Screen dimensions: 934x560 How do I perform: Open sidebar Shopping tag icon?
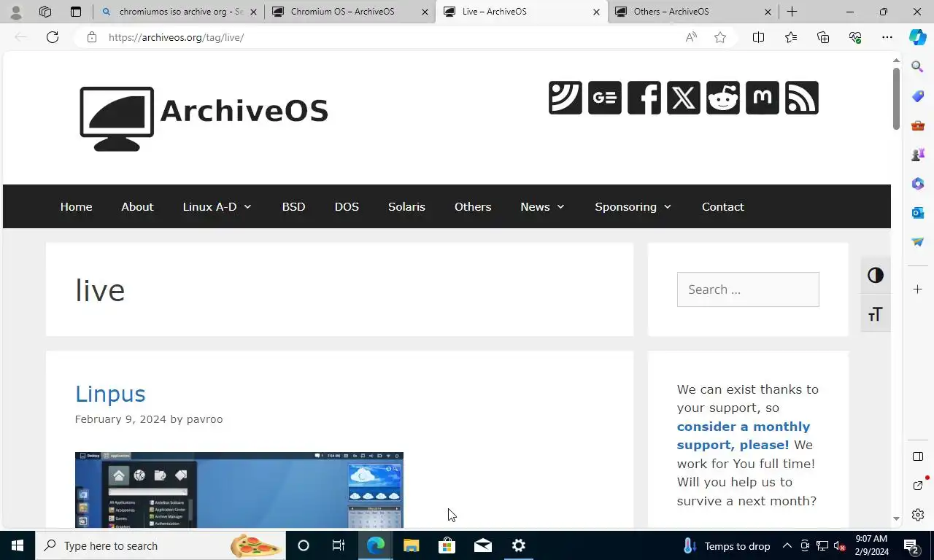918,96
